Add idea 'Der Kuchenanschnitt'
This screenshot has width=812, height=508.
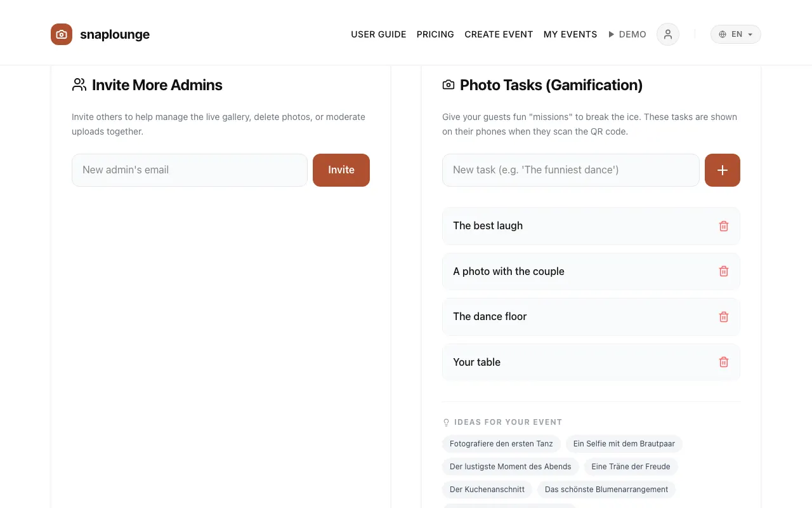[487, 490]
